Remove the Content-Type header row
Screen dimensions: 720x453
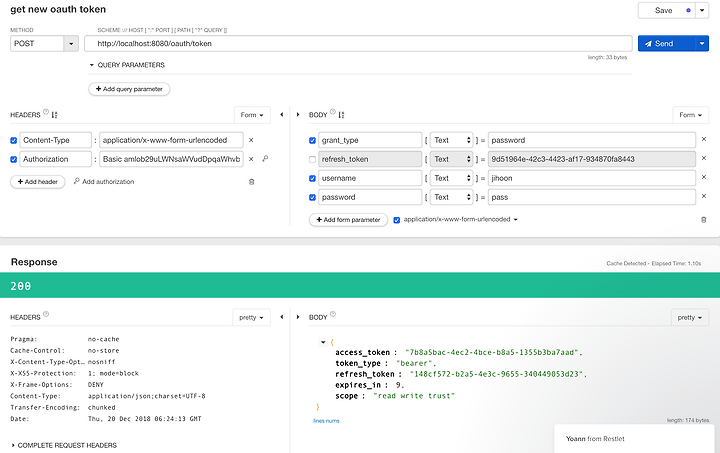click(251, 140)
